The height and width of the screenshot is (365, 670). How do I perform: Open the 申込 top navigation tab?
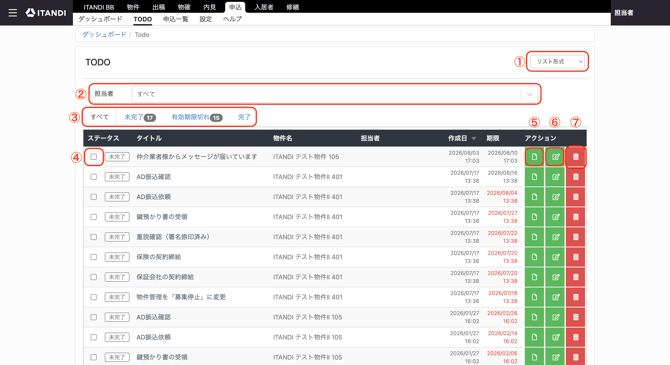235,7
